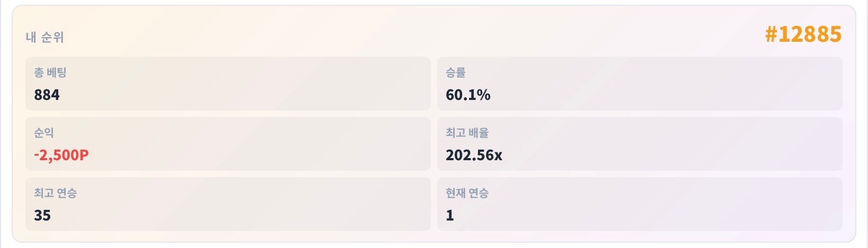The width and height of the screenshot is (868, 248).
Task: Select the 884 total bets value
Action: pyautogui.click(x=47, y=95)
